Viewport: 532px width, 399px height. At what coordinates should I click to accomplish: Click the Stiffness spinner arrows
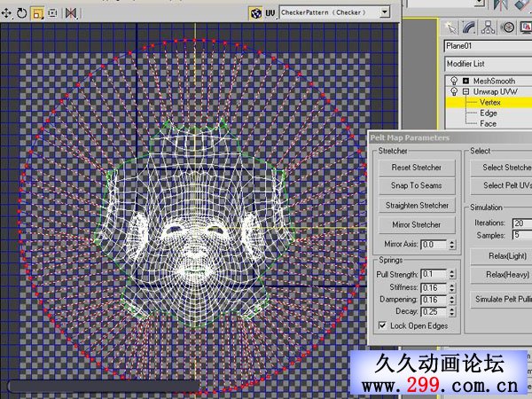[x=452, y=287]
